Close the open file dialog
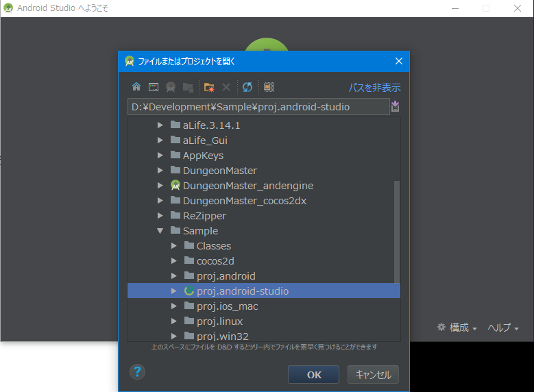Image resolution: width=534 pixels, height=392 pixels. [399, 61]
